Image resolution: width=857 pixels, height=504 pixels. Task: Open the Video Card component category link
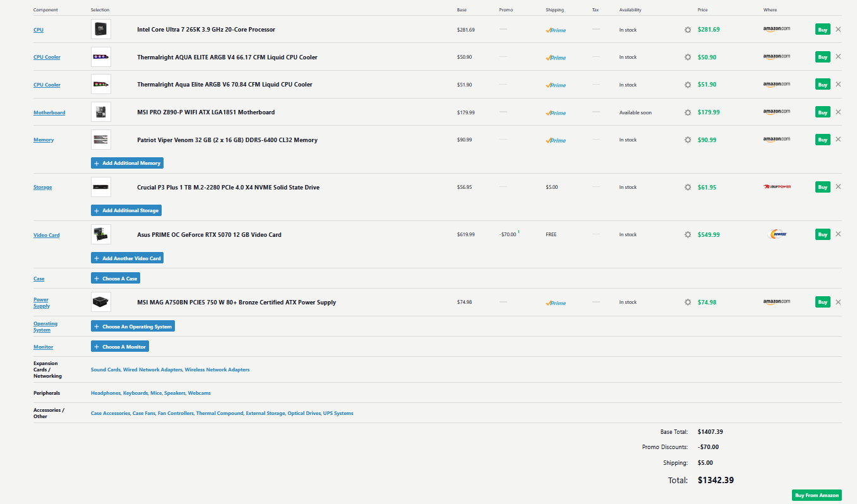coord(47,235)
